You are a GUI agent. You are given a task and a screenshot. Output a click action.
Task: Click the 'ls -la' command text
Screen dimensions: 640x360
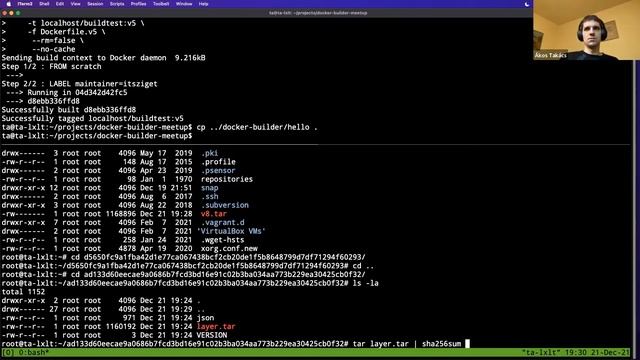pyautogui.click(x=365, y=283)
